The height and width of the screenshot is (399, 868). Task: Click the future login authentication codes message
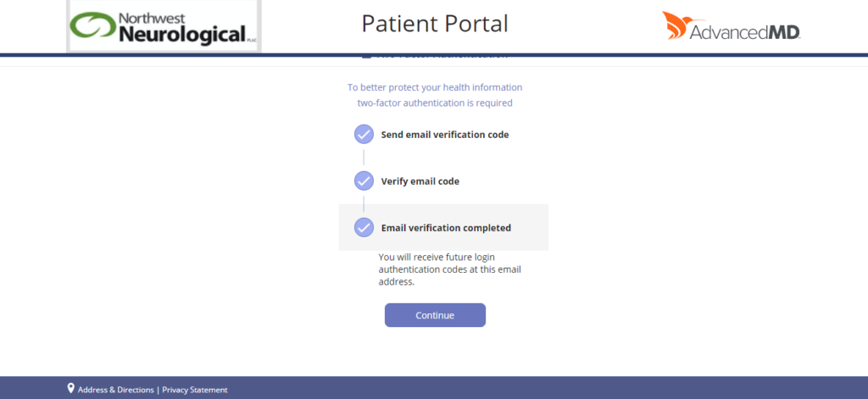[x=449, y=269]
